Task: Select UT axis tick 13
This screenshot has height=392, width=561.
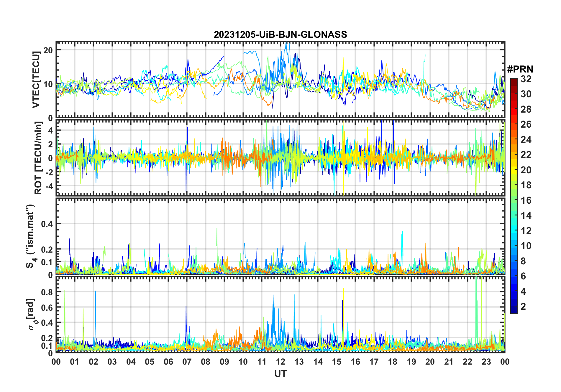Action: coord(299,362)
